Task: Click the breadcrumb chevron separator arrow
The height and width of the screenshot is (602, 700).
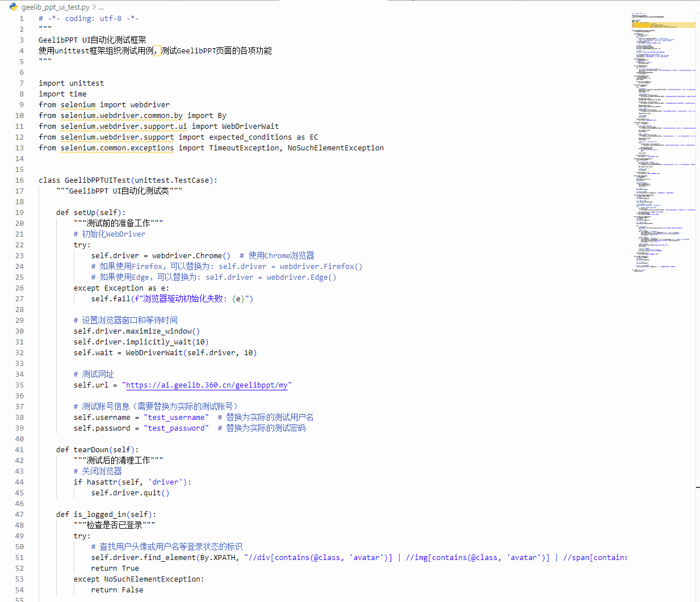Action: [94, 7]
